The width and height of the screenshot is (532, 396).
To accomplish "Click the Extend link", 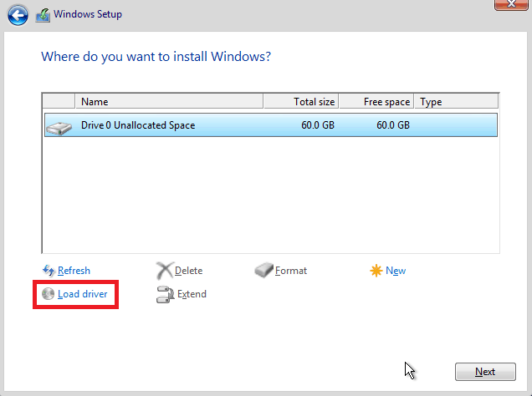I will pos(192,294).
